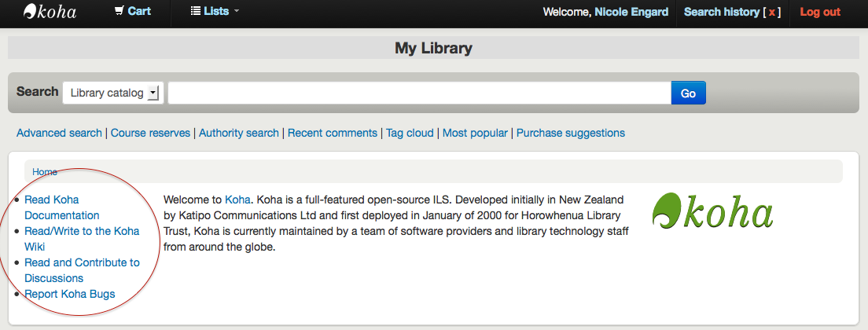The image size is (868, 330).
Task: Click the Koha logo in the top bar
Action: tap(50, 12)
